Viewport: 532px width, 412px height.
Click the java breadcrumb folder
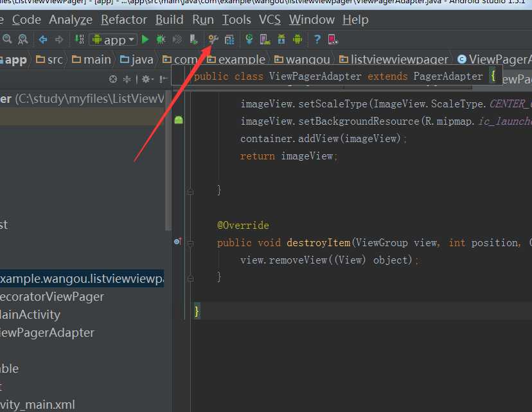tap(137, 60)
